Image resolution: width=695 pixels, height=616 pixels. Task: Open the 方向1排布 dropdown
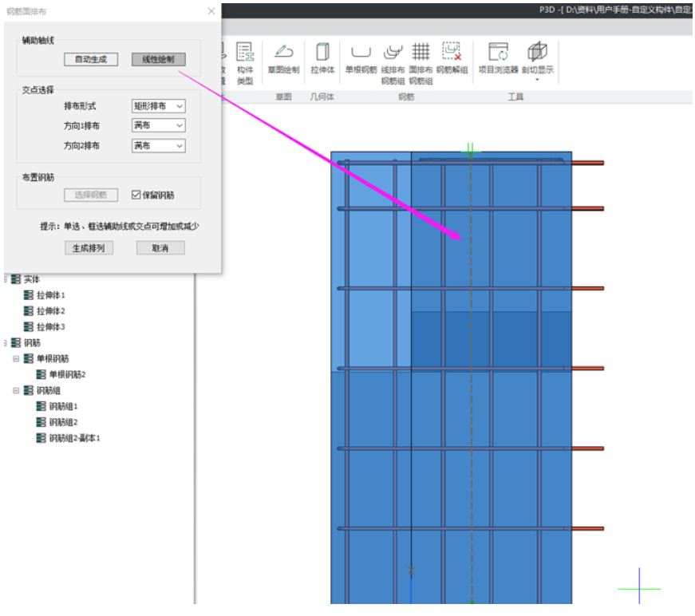(158, 125)
